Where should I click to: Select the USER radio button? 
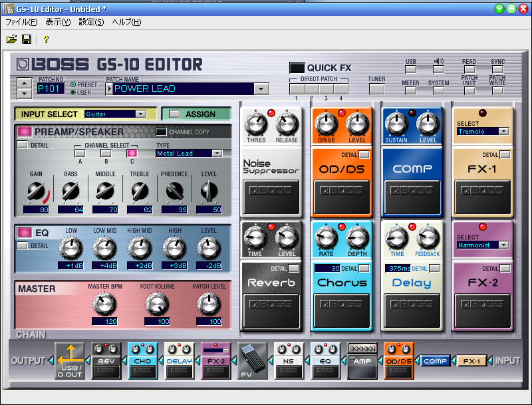click(x=73, y=92)
